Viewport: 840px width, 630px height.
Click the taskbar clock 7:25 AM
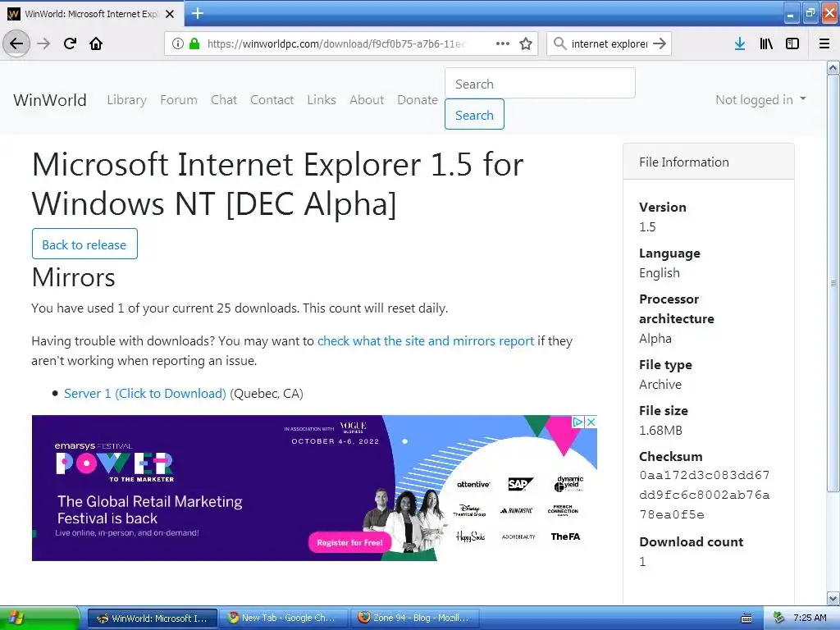point(810,619)
